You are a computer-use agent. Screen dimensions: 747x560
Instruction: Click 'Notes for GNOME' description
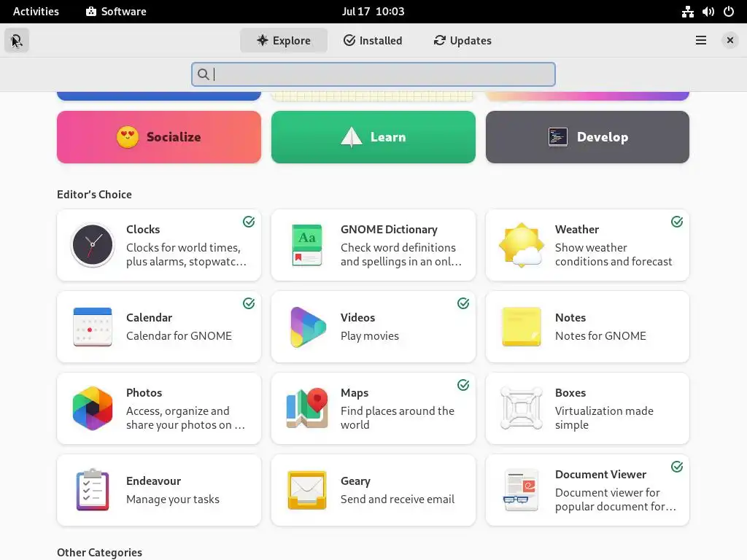tap(600, 335)
